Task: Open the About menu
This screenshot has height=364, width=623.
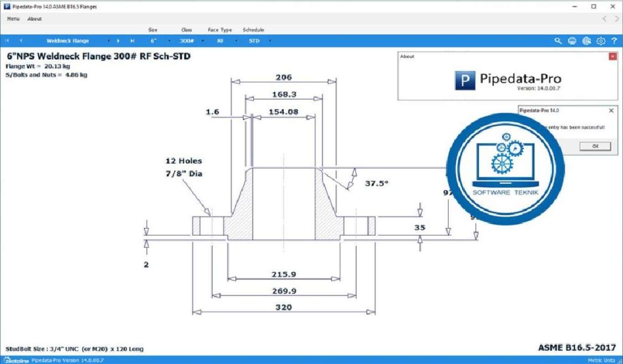Action: tap(34, 19)
